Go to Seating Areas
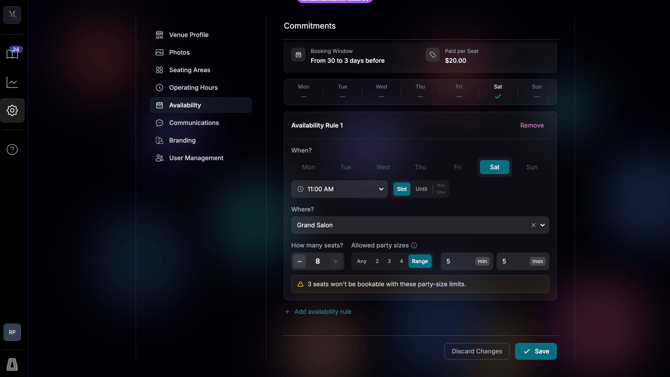Screen dimensions: 670x377 pos(200,70)
